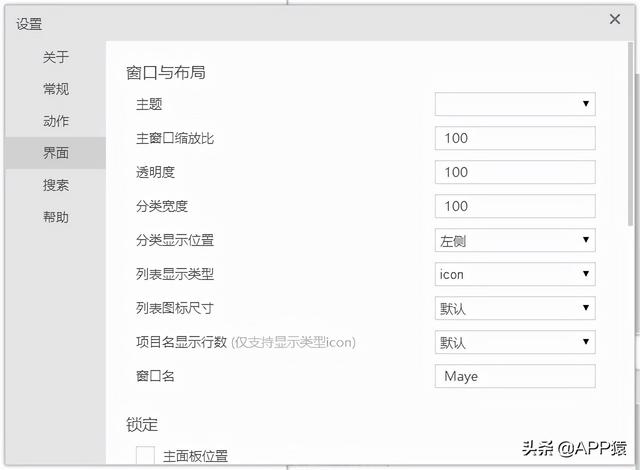Screen dimensions: 640x470
Task: Select the 界面 settings page
Action: click(x=56, y=153)
